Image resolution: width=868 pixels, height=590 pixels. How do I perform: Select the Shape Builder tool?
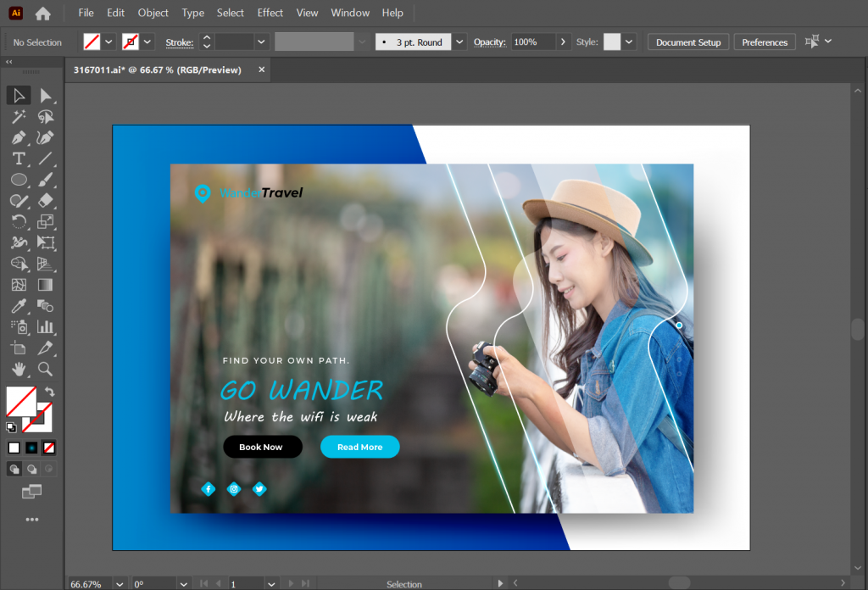pos(19,264)
